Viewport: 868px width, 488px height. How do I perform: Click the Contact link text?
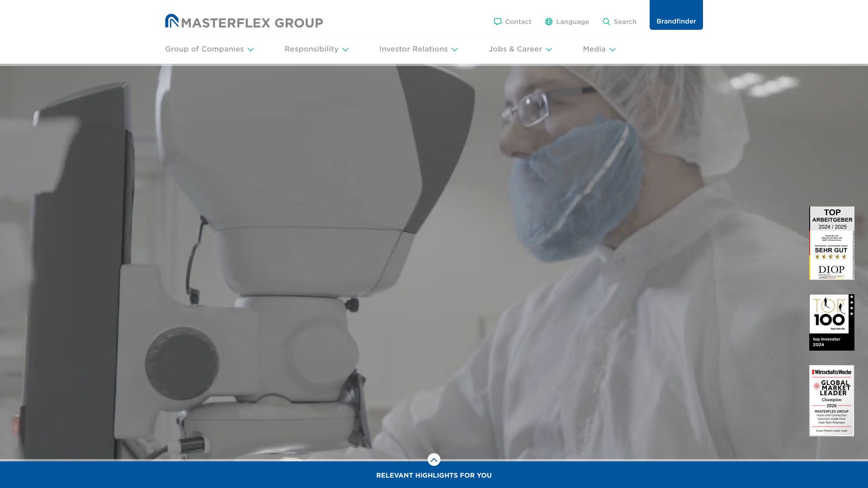point(518,22)
